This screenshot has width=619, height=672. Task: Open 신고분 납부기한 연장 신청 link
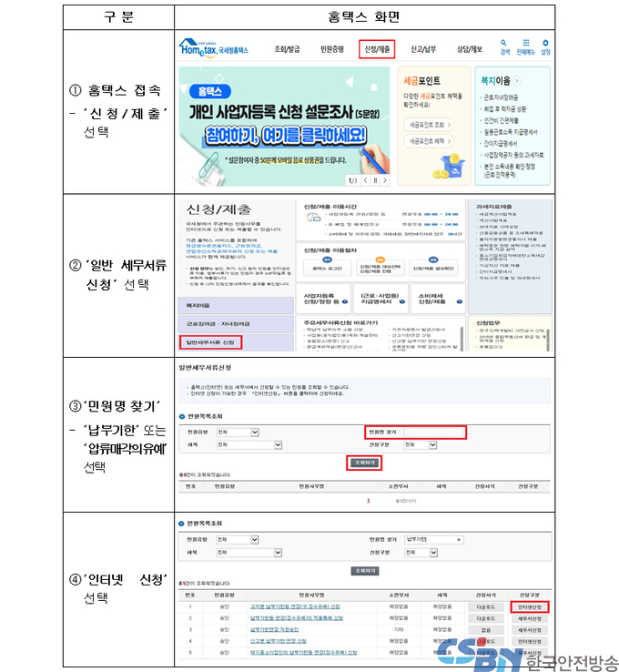(279, 641)
